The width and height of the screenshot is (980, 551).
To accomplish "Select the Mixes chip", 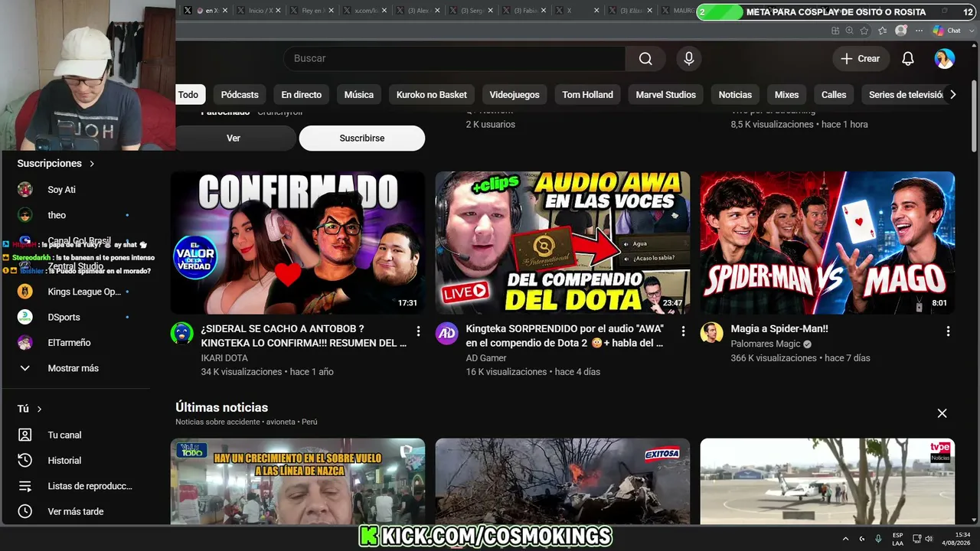I will click(786, 95).
